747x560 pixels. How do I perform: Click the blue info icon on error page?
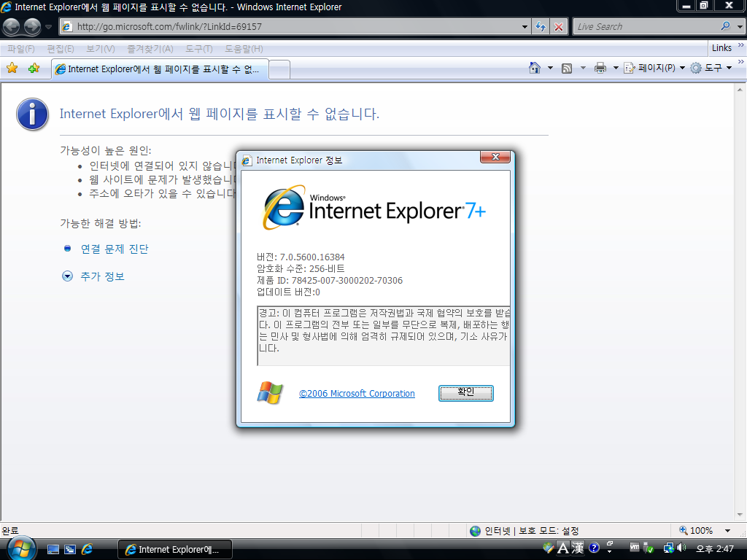coord(32,114)
